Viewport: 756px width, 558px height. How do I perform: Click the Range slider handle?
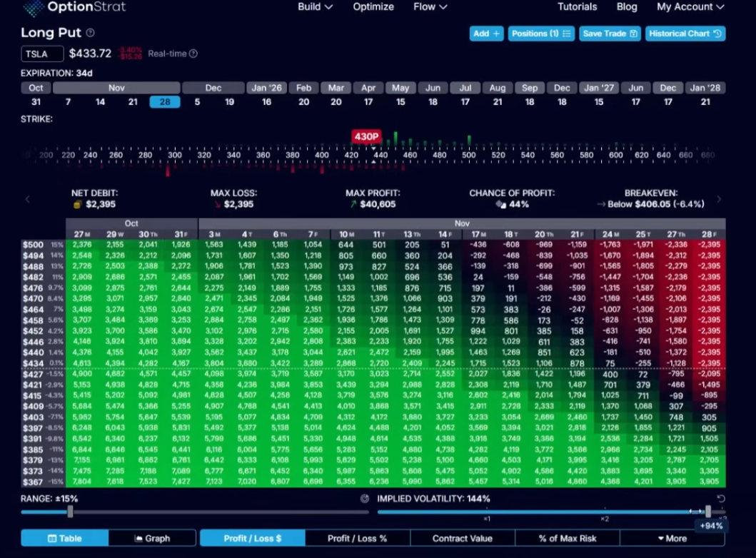click(70, 512)
